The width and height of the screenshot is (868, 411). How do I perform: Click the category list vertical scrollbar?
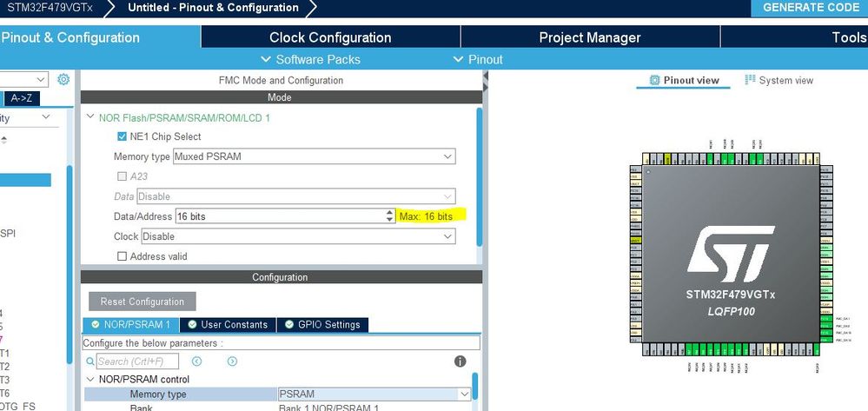point(70,264)
